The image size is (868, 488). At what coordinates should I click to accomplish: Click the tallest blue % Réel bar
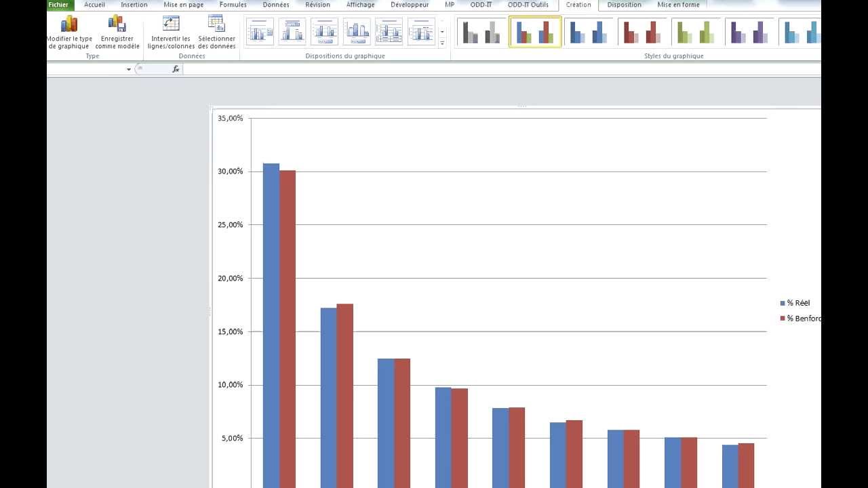pos(271,325)
